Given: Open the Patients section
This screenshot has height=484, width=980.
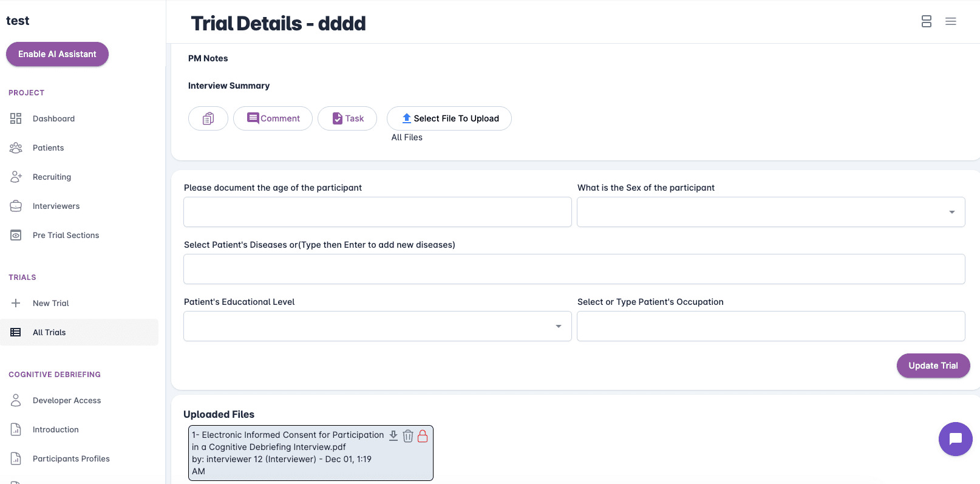Looking at the screenshot, I should 48,148.
